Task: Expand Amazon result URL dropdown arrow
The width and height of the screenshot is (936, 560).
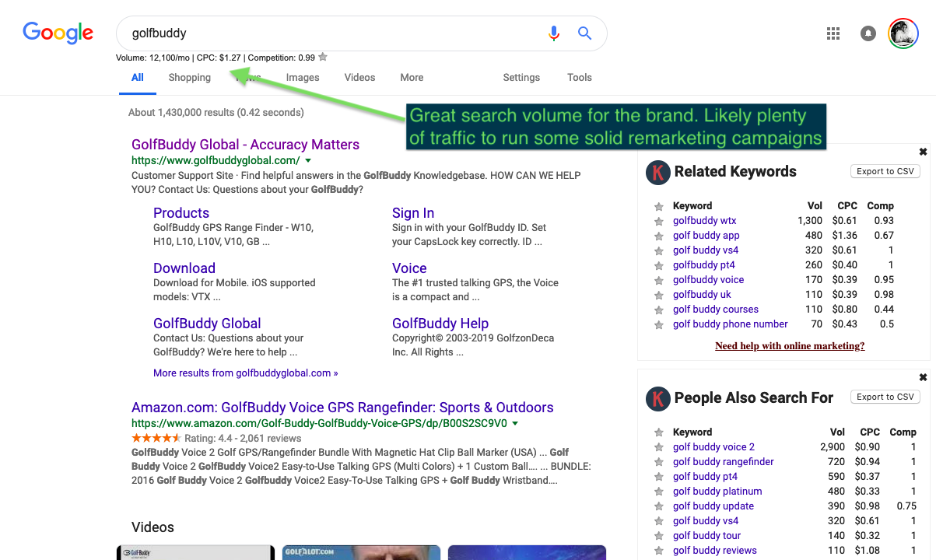Action: click(515, 424)
